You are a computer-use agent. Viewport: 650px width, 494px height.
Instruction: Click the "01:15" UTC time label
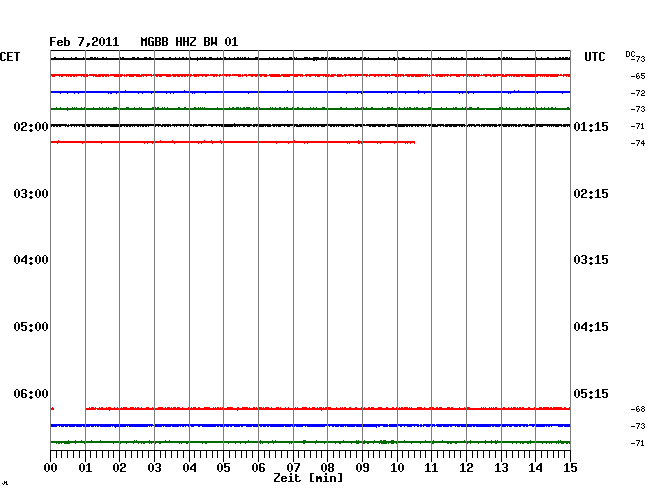[591, 126]
